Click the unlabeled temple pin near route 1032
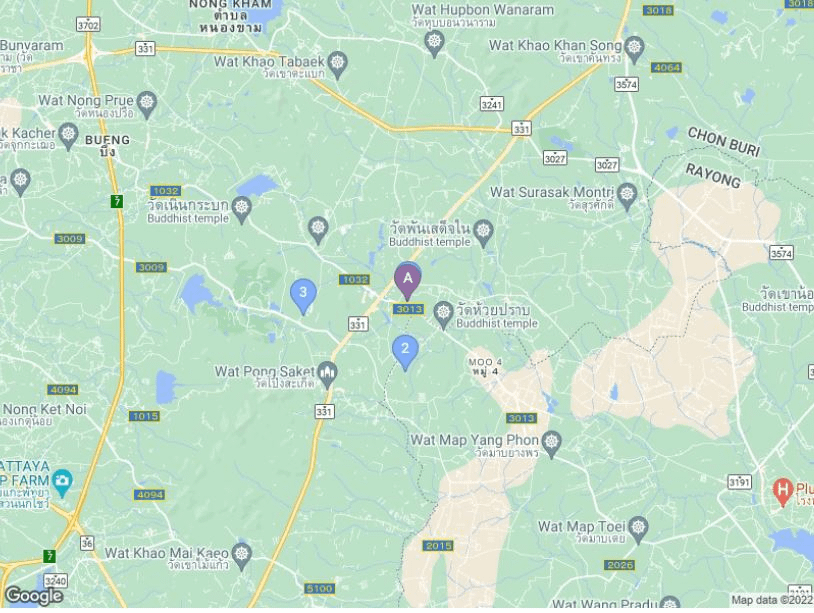This screenshot has height=613, width=814. pyautogui.click(x=318, y=231)
